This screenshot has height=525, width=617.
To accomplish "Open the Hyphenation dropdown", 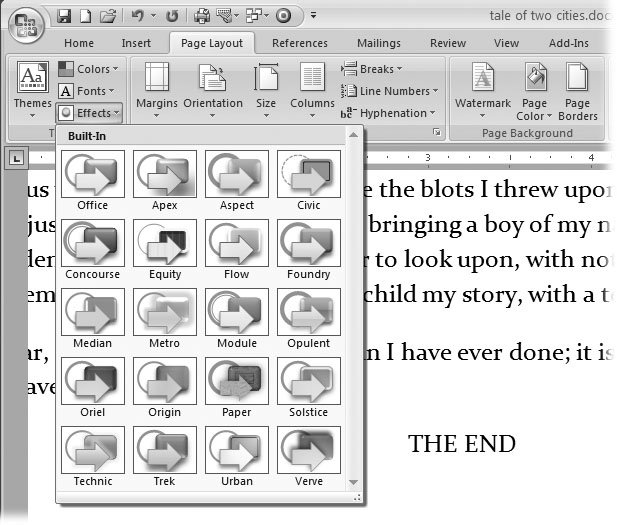I will (388, 113).
